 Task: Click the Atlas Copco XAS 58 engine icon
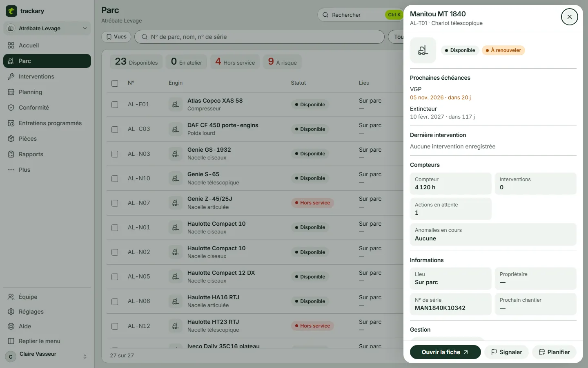175,105
